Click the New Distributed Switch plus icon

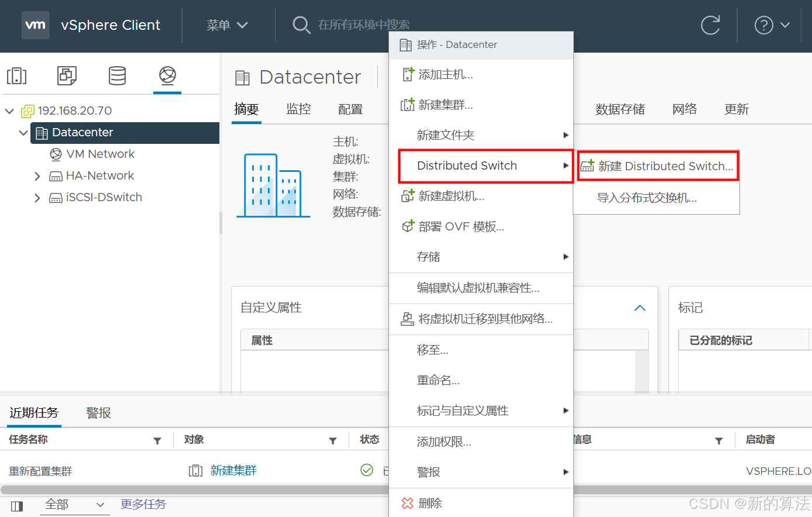pos(587,166)
